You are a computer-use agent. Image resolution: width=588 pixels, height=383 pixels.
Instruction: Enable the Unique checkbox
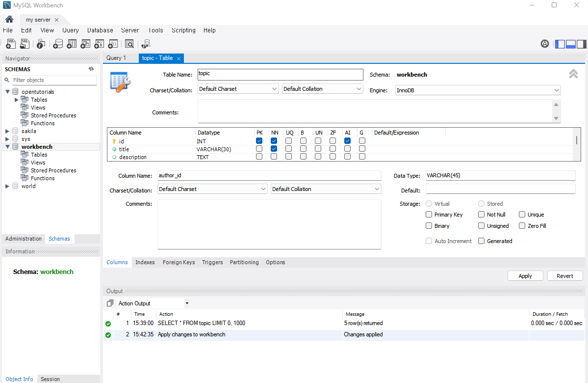point(522,215)
